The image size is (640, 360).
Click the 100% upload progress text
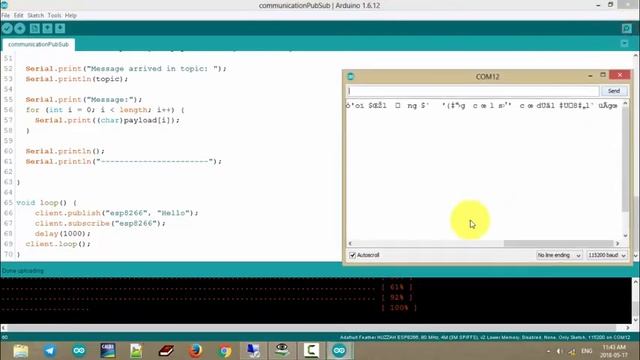coord(399,308)
